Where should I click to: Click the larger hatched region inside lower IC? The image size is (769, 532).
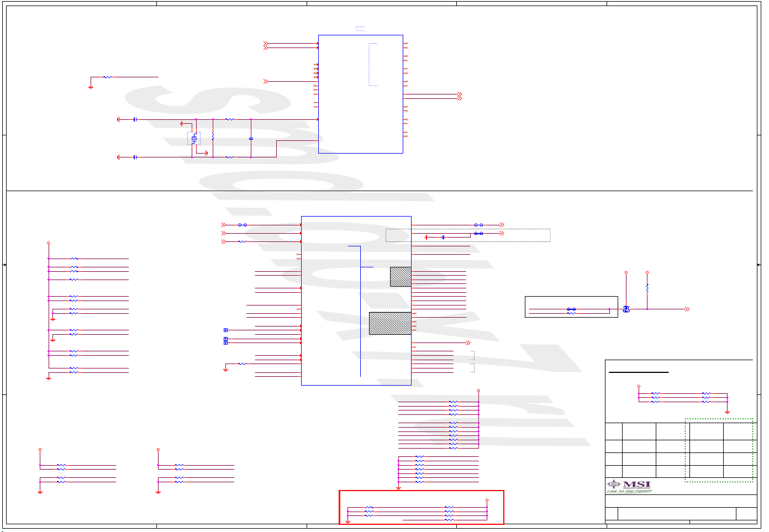pyautogui.click(x=390, y=323)
